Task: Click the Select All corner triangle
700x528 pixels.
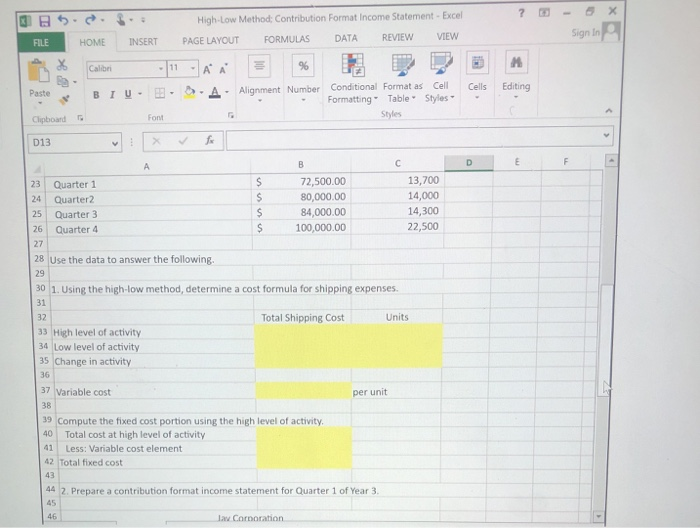Action: click(38, 169)
